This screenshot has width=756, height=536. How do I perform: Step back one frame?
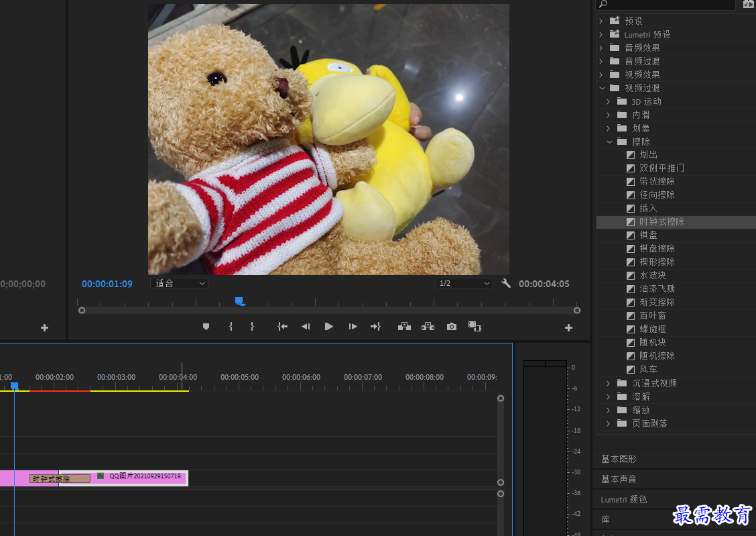coord(306,327)
